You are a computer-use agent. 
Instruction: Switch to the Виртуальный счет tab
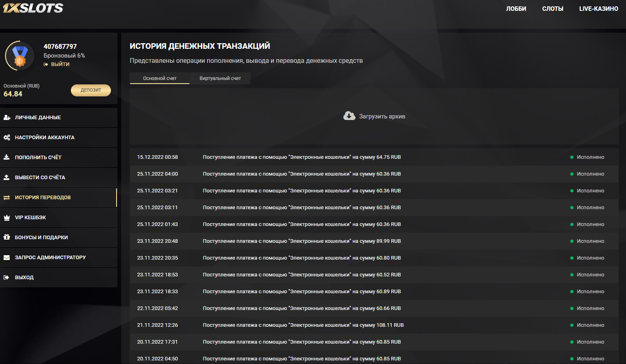[x=220, y=78]
